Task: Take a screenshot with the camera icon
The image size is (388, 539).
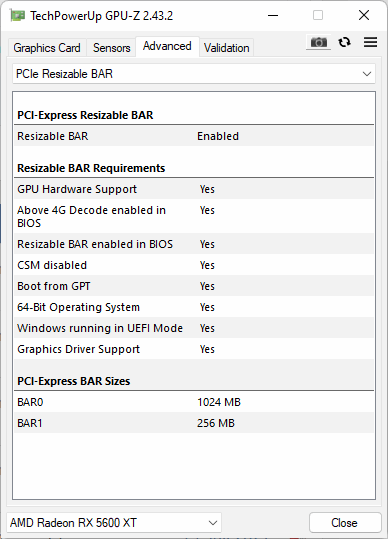Action: click(319, 42)
